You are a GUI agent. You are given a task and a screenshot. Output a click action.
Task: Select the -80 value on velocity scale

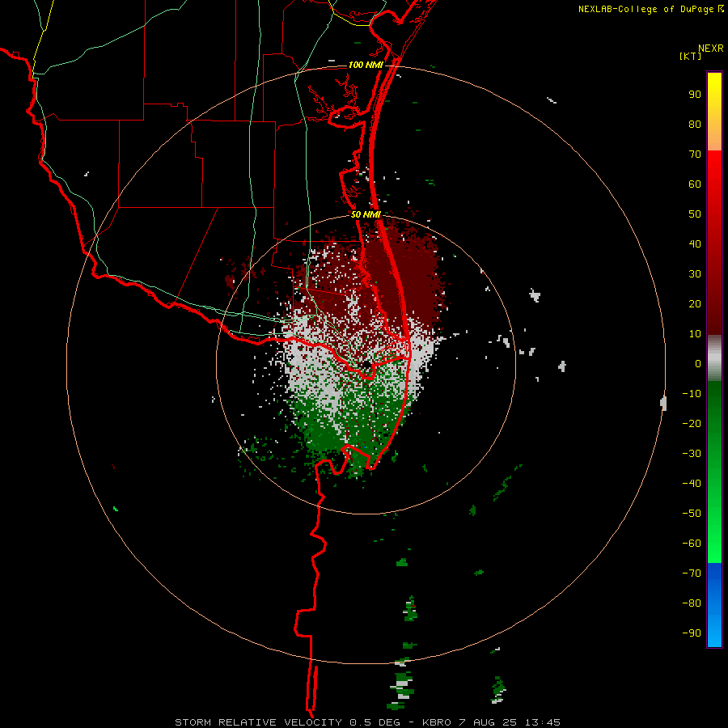[692, 603]
